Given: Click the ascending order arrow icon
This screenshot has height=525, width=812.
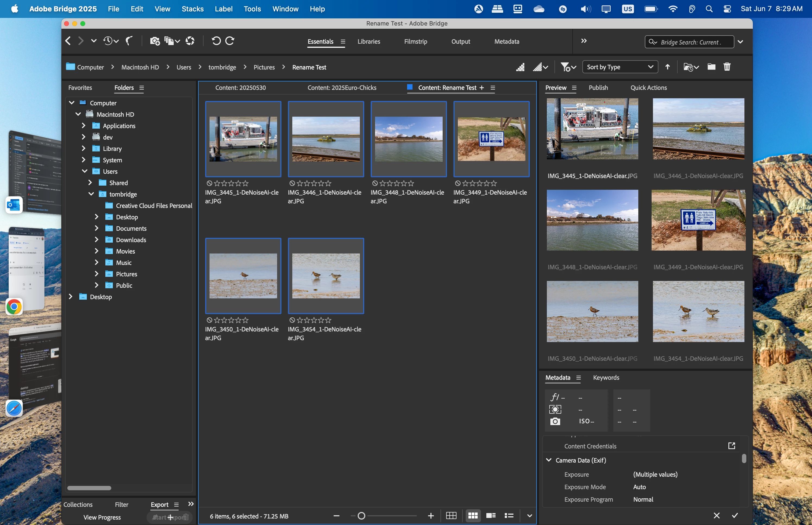Looking at the screenshot, I should [668, 67].
